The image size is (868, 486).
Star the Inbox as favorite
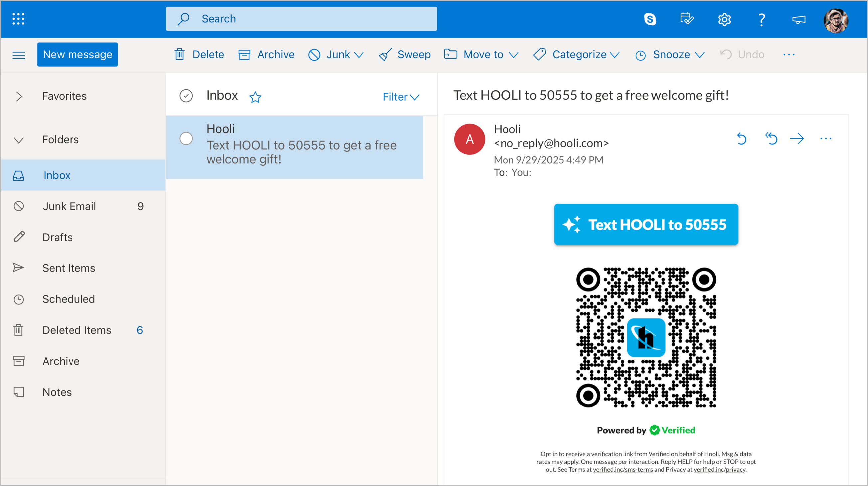[x=255, y=97]
